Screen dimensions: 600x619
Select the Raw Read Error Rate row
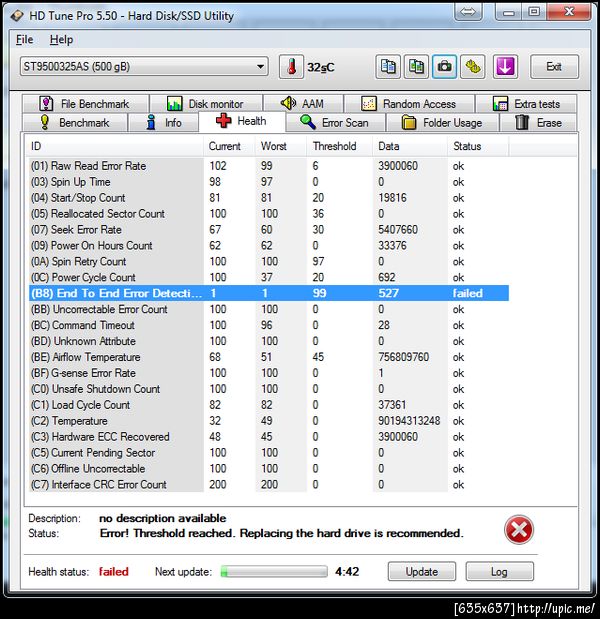click(x=269, y=166)
